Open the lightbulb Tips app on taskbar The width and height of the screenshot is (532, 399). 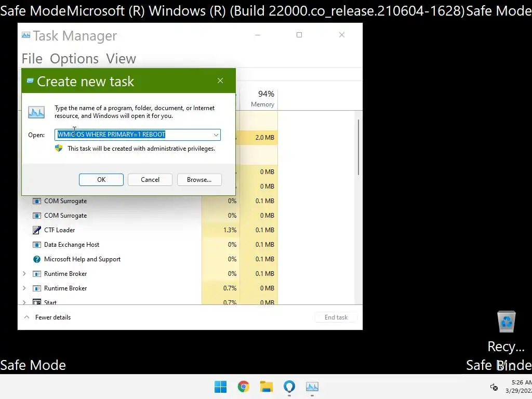point(289,387)
